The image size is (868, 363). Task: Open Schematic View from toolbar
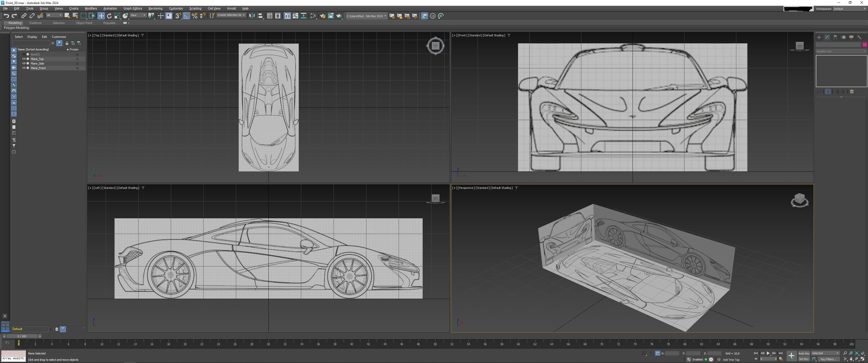click(304, 16)
